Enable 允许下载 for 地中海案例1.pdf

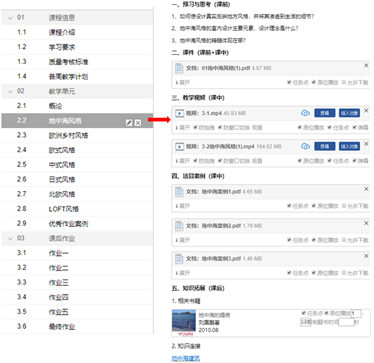pyautogui.click(x=344, y=206)
